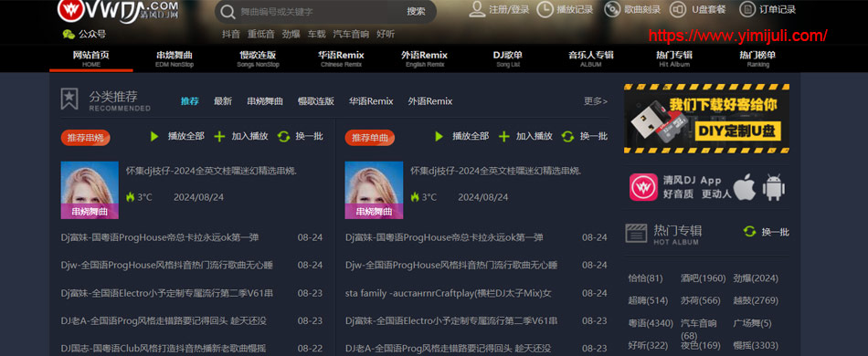The width and height of the screenshot is (868, 356).
Task: Click the 热门专辑 clapperboard icon
Action: click(636, 234)
